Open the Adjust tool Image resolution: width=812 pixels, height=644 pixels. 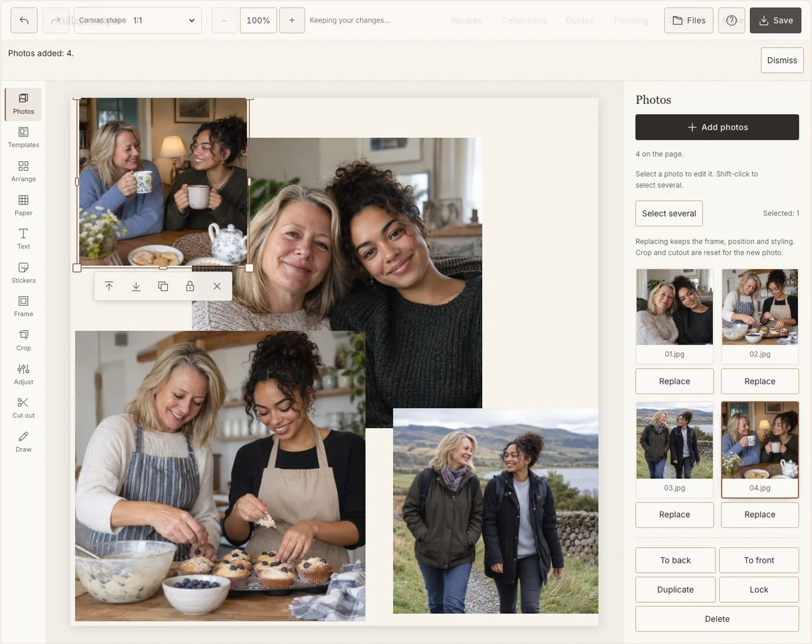[23, 375]
